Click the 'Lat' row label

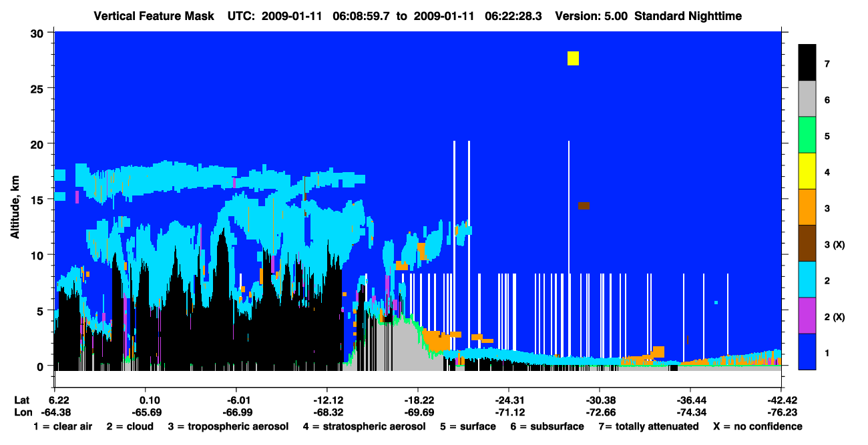pyautogui.click(x=22, y=400)
